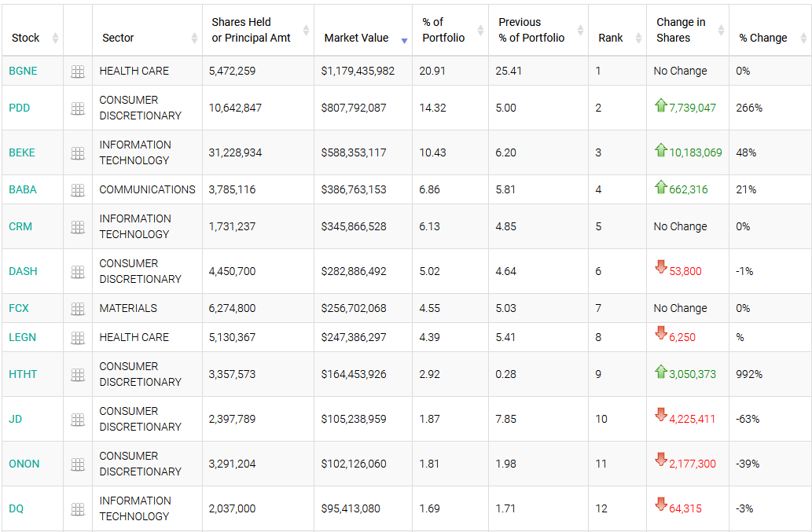Open the table icon next to PDD
The width and height of the screenshot is (812, 532).
[x=78, y=108]
